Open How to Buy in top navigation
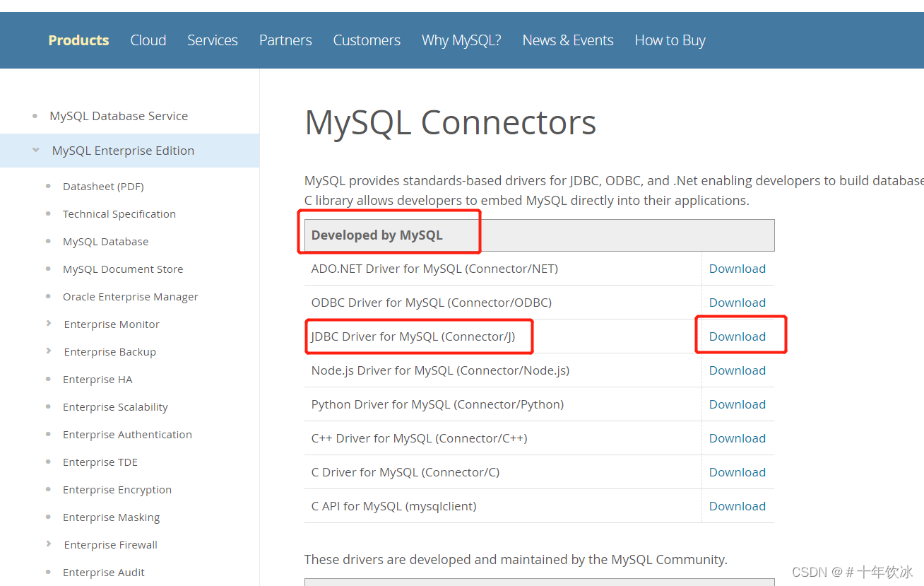 (x=670, y=40)
